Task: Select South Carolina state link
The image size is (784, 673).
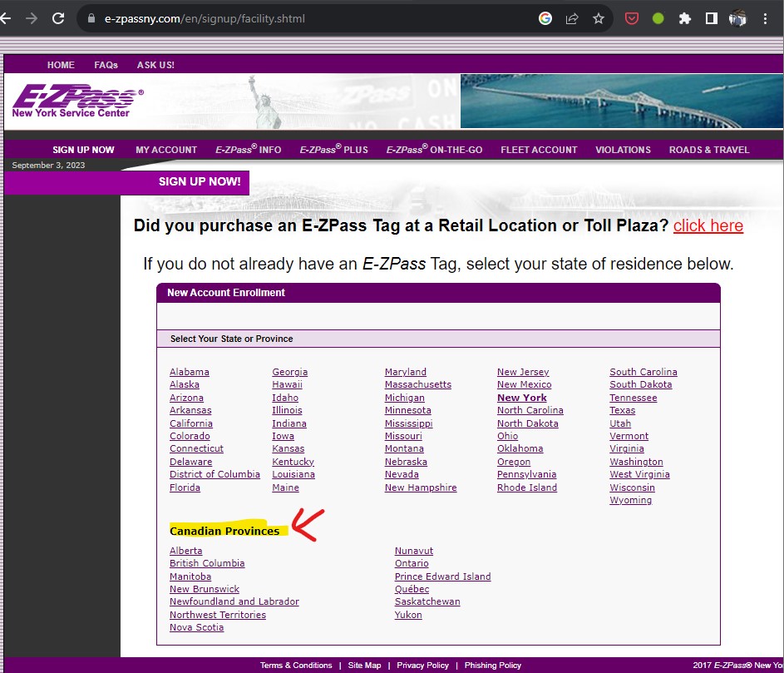Action: (x=643, y=372)
